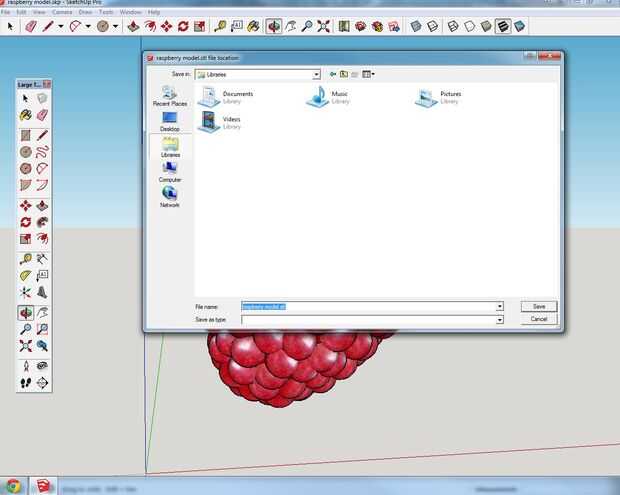Go to Recent Places in dialog sidebar
This screenshot has height=495, width=620.
click(x=170, y=96)
